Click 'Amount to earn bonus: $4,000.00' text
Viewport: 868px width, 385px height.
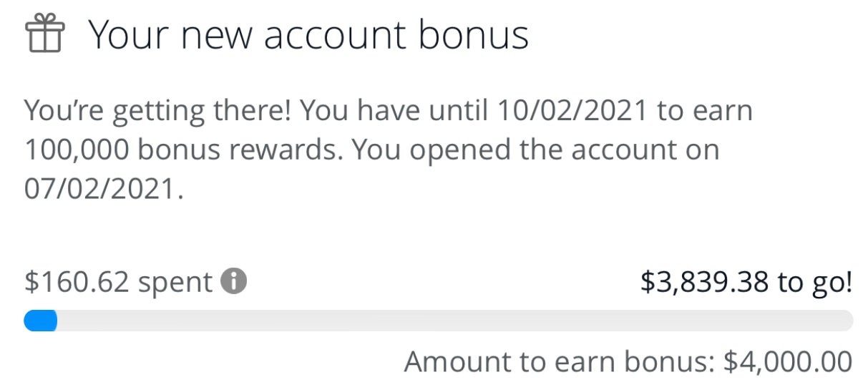[x=628, y=361]
